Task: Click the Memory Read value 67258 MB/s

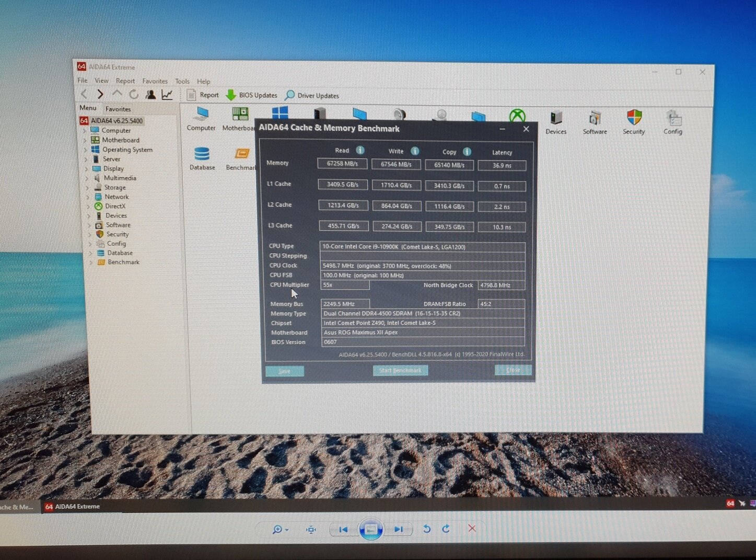Action: pos(343,163)
